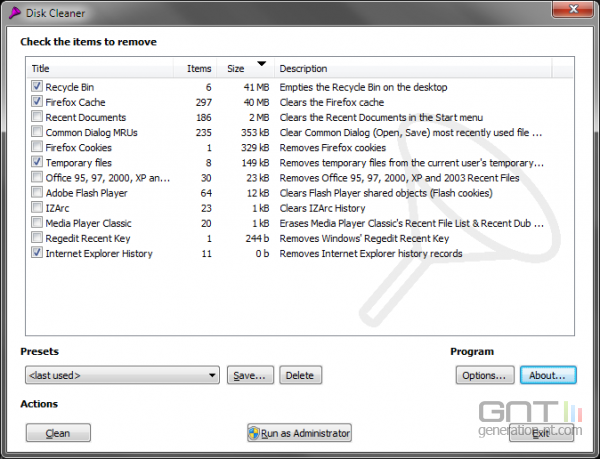Open the About... dialog
Screen dimensions: 600x459
click(548, 375)
